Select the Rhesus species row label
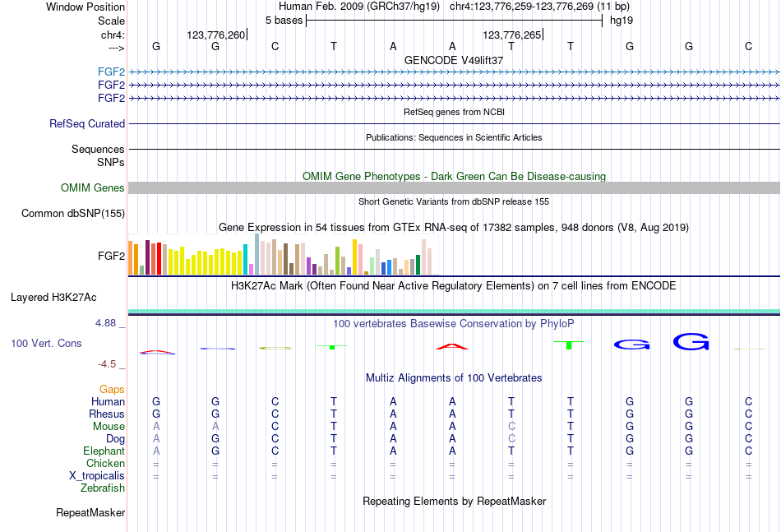 pyautogui.click(x=107, y=414)
